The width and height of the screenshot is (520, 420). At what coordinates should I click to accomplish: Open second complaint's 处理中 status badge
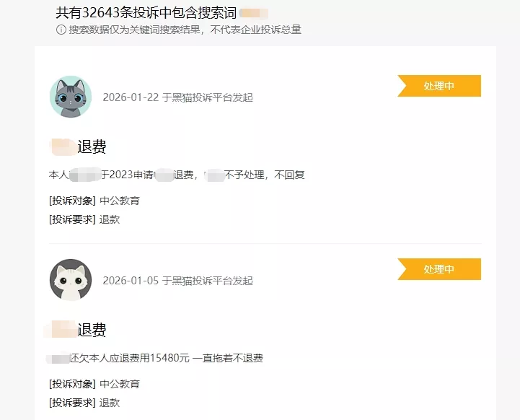click(439, 269)
